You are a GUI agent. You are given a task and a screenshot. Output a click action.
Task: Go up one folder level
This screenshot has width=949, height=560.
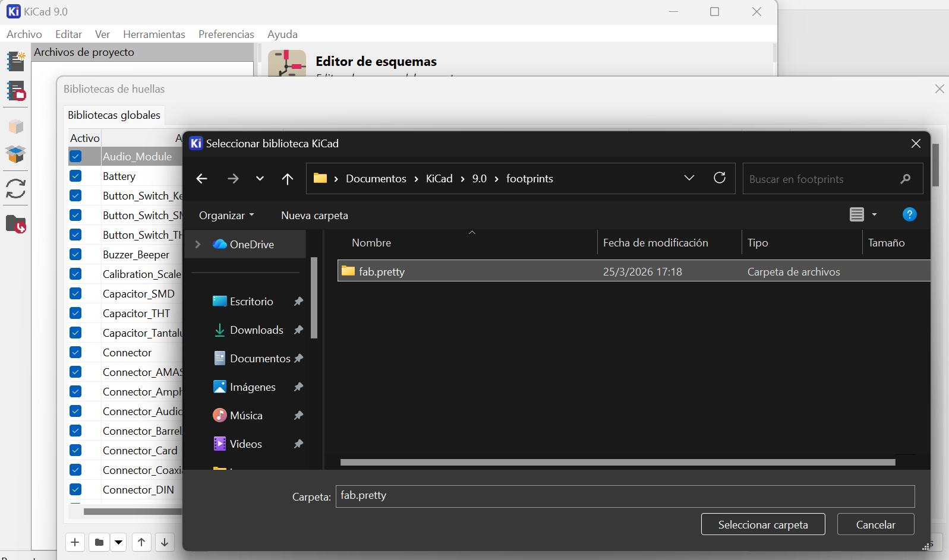[288, 179]
